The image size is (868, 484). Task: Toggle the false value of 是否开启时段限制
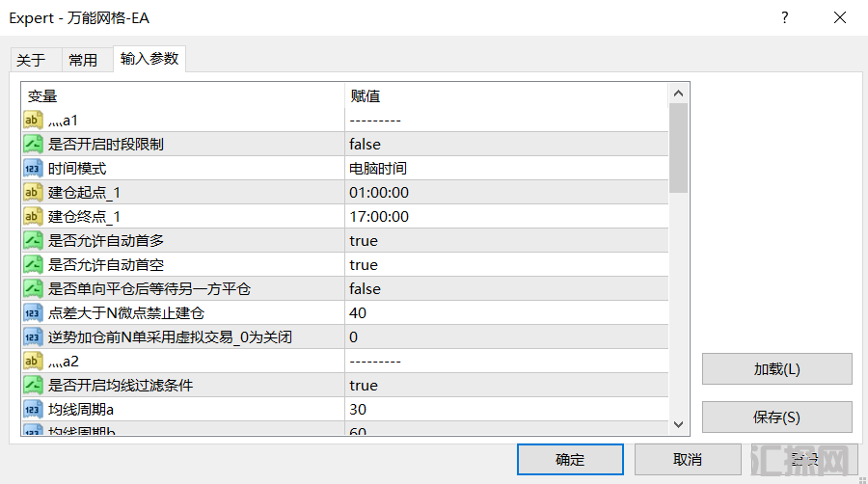pos(366,145)
